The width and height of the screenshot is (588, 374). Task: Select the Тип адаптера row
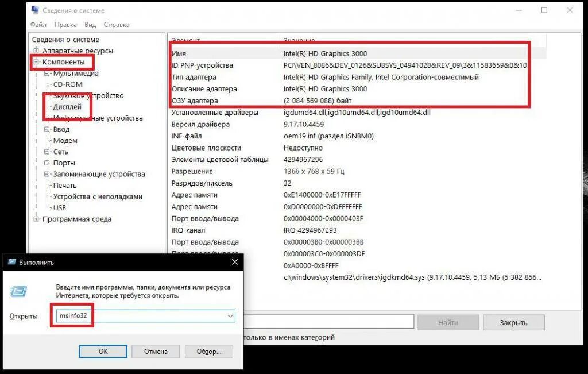coord(358,78)
